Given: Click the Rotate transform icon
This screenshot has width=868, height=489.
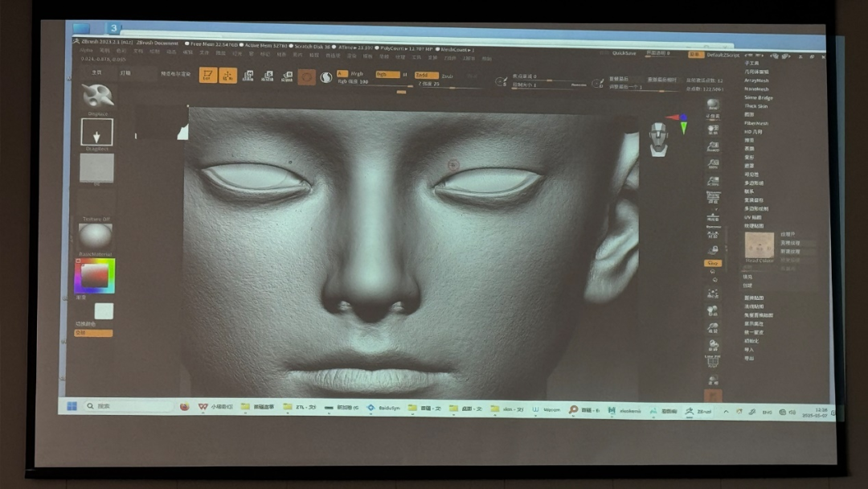Looking at the screenshot, I should 287,76.
